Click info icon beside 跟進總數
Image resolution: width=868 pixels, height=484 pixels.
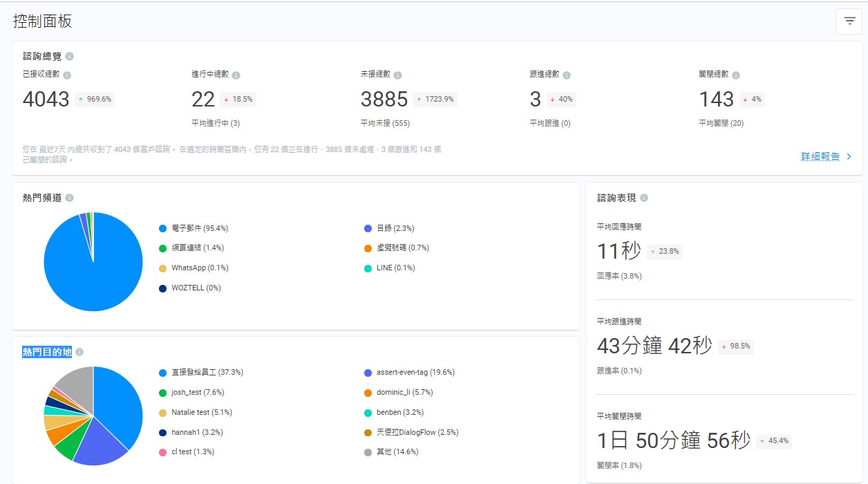pyautogui.click(x=567, y=75)
